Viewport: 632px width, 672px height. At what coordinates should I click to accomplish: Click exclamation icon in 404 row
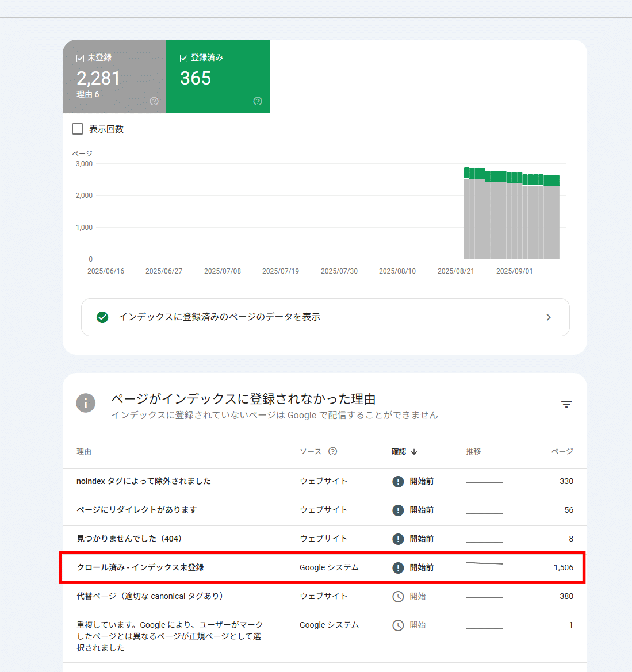[398, 539]
